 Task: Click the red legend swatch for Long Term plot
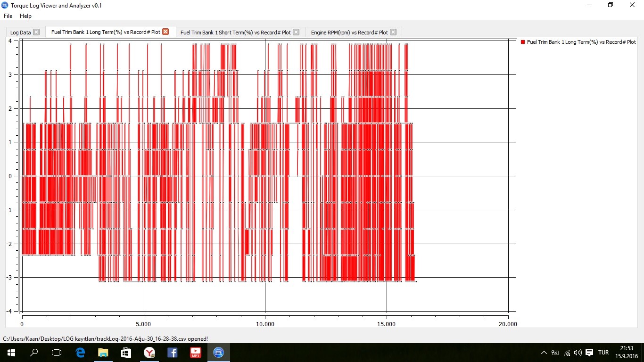[523, 42]
